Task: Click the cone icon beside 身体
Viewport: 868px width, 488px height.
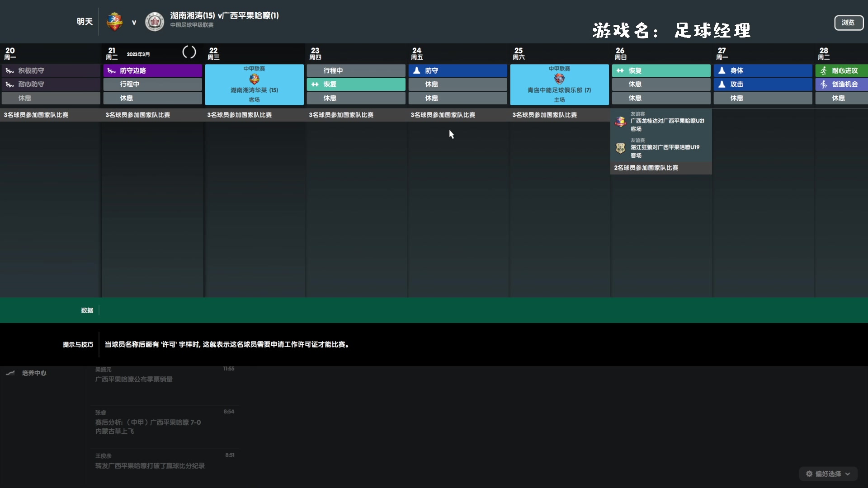Action: pos(722,70)
